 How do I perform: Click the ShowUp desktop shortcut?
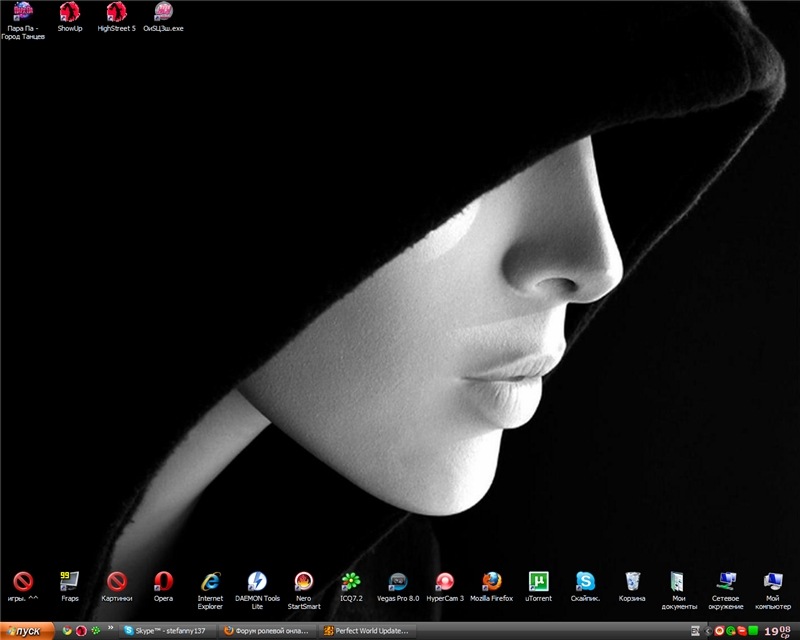69,13
